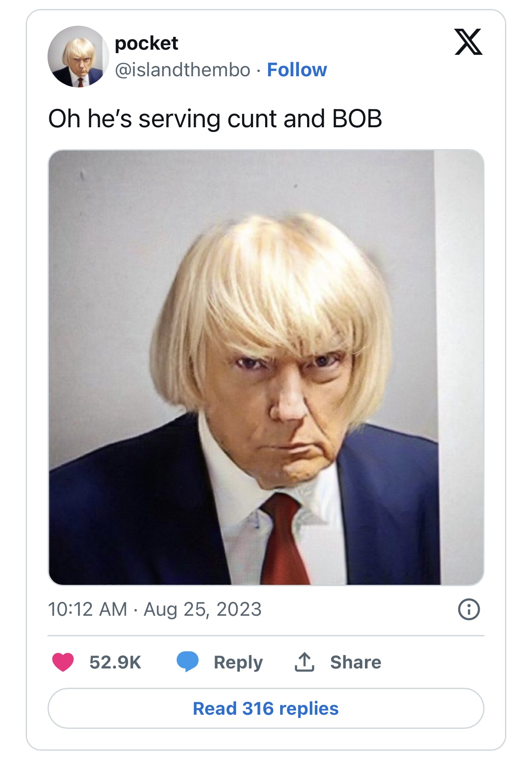The height and width of the screenshot is (758, 532).
Task: Open the info circle icon
Action: [x=469, y=609]
